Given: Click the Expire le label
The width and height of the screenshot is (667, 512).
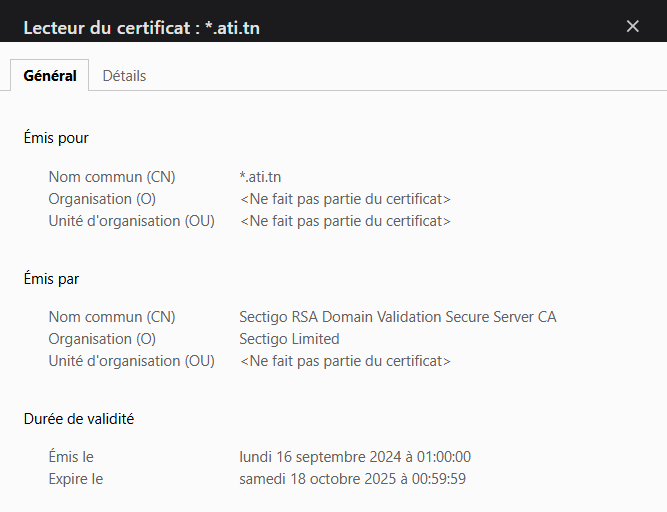Looking at the screenshot, I should [76, 479].
